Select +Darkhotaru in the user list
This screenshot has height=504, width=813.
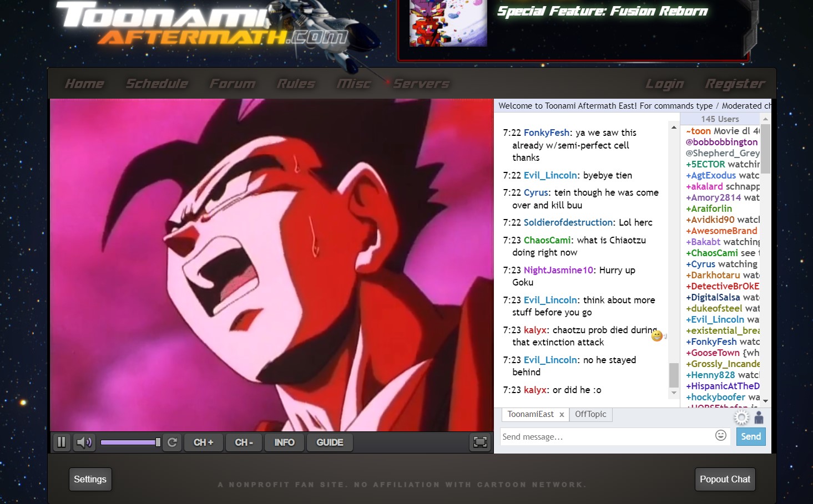tap(713, 275)
